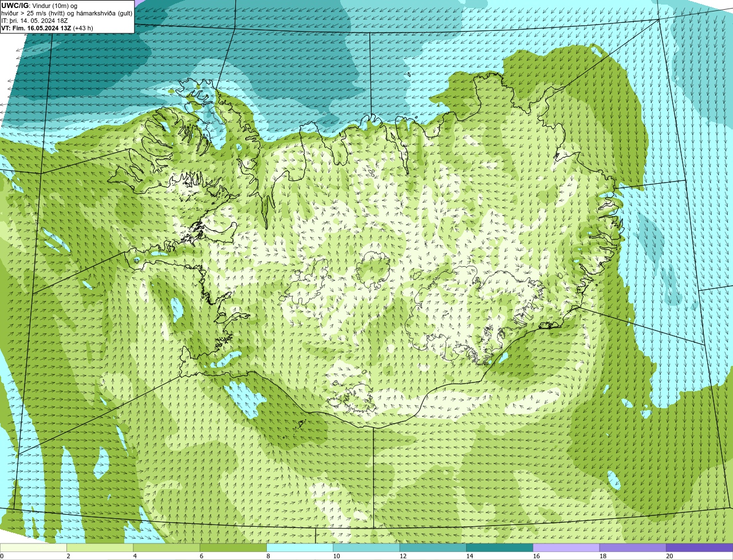Select the "hviður > 25 m/s" description line
The width and height of the screenshot is (733, 560).
click(66, 13)
